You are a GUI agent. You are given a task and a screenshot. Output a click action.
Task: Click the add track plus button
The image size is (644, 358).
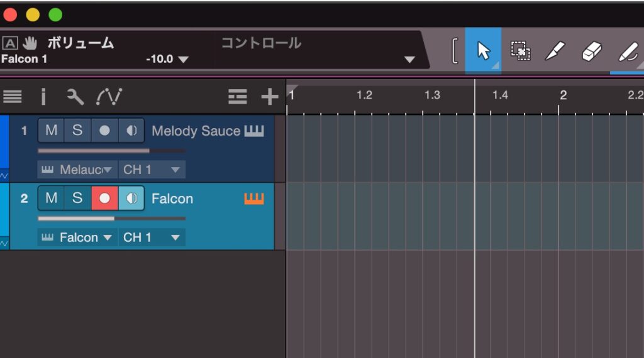point(270,96)
